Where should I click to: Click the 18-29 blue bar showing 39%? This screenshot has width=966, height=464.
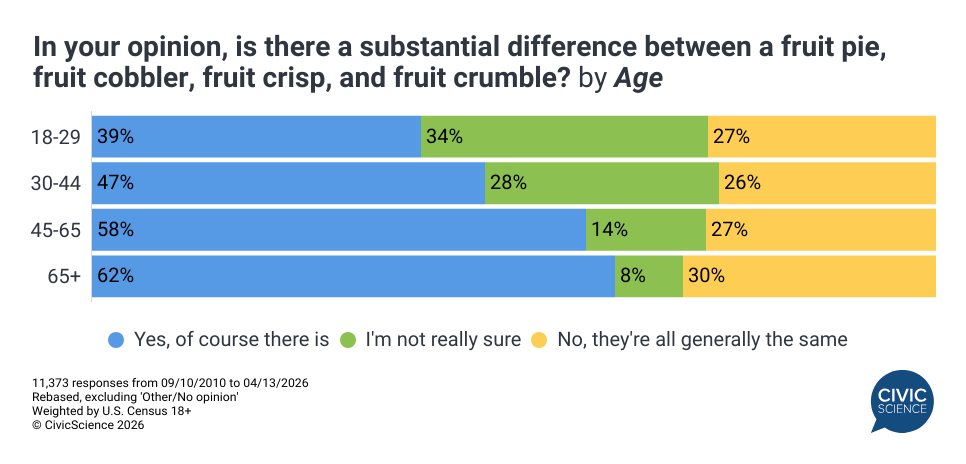pyautogui.click(x=256, y=137)
